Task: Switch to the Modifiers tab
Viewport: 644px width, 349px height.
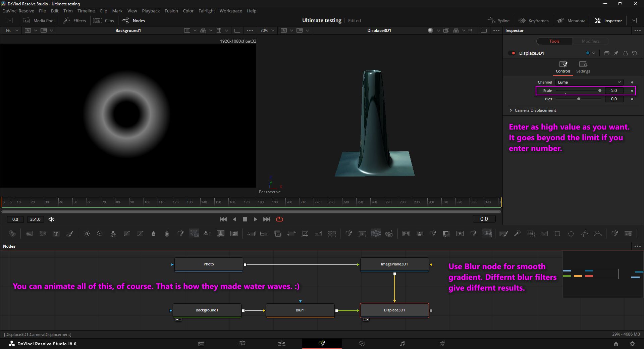Action: tap(590, 41)
